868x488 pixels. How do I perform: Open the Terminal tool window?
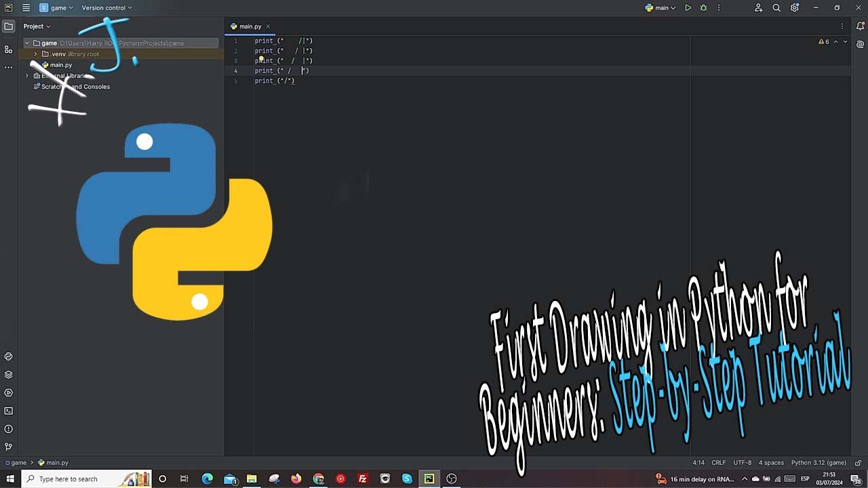[x=8, y=411]
